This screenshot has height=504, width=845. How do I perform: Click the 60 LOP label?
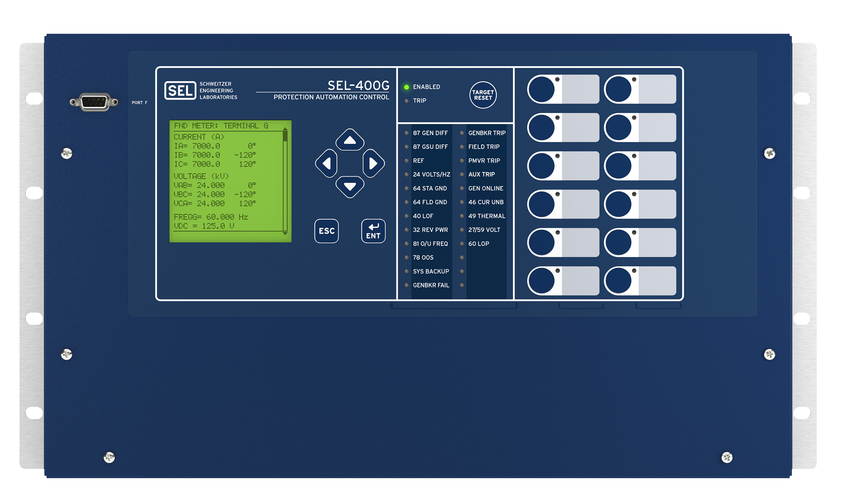(479, 244)
